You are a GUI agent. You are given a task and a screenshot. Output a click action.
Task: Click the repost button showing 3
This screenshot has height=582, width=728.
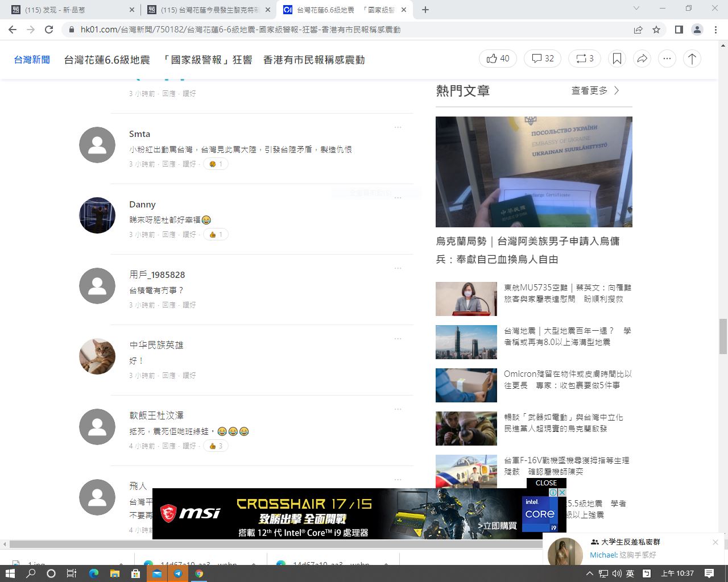point(585,59)
